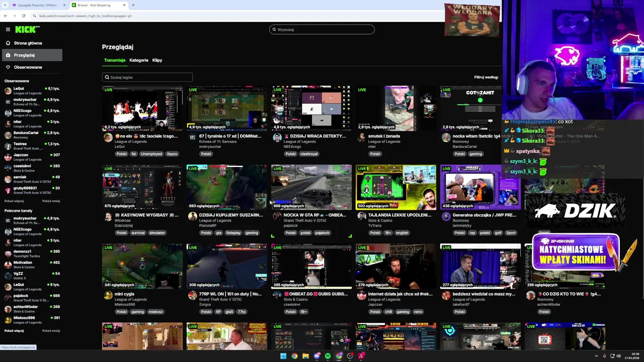Viewport: 644px width, 362px height.
Task: Click the microphone icon in system tray
Action: (x=604, y=356)
